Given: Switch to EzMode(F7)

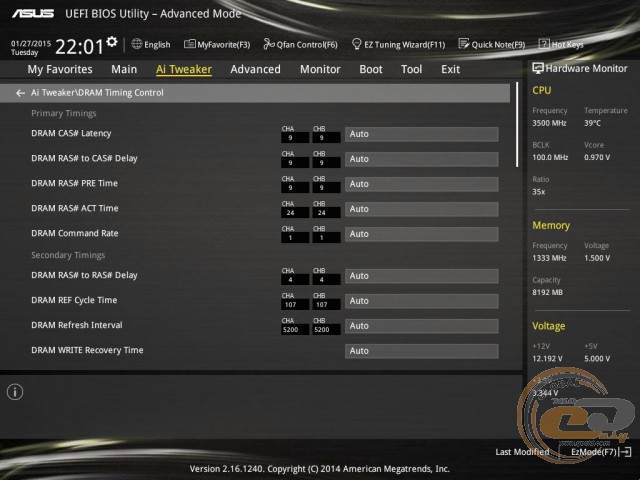Looking at the screenshot, I should (601, 452).
